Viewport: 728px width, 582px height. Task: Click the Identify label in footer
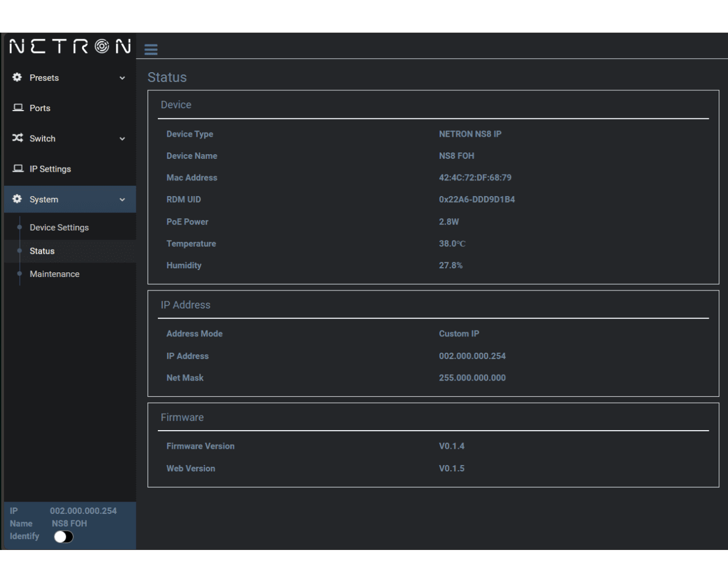tap(24, 536)
